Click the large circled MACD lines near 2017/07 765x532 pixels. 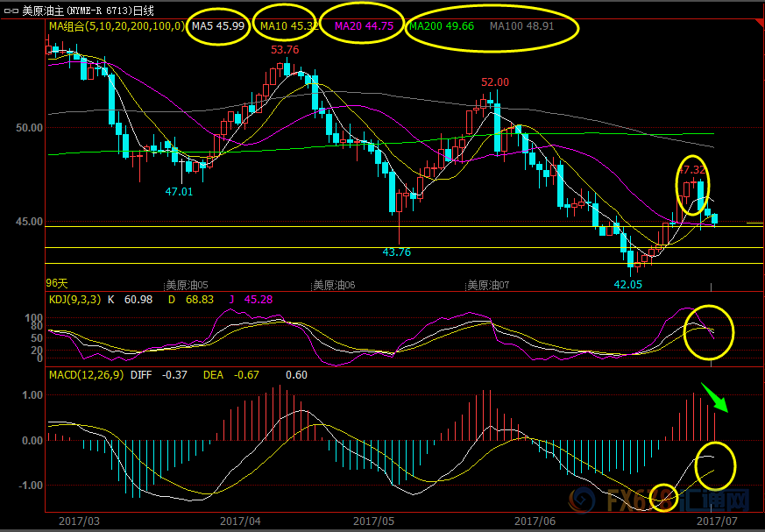pyautogui.click(x=715, y=466)
